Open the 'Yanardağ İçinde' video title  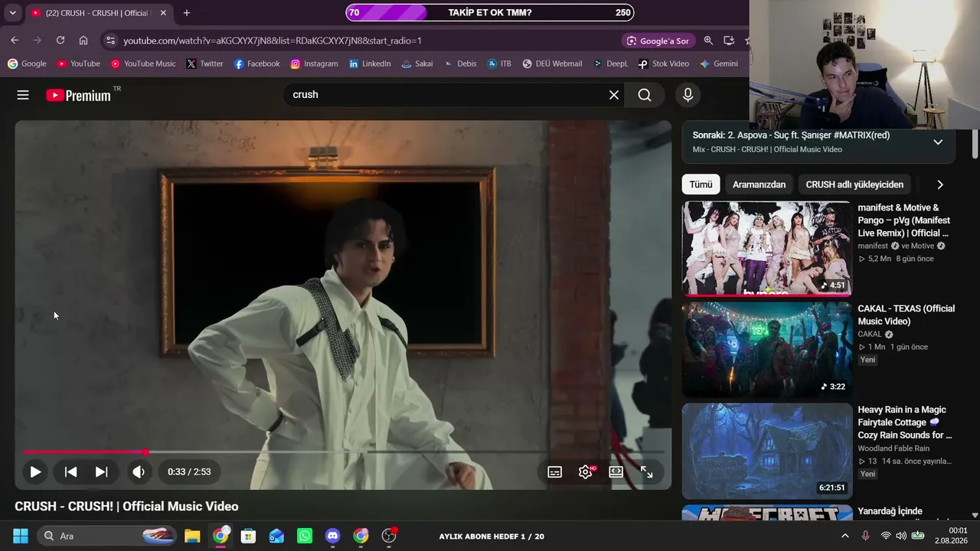890,511
